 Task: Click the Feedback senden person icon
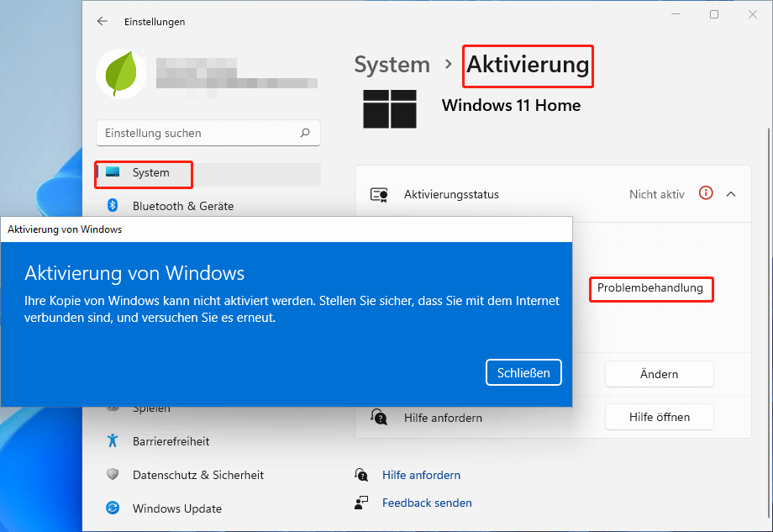pyautogui.click(x=361, y=503)
